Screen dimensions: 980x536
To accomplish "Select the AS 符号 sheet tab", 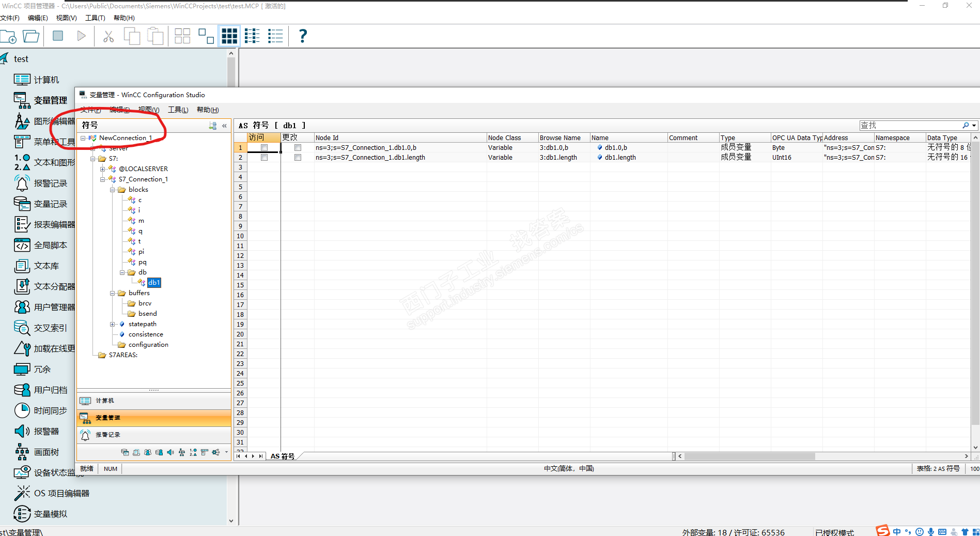I will tap(283, 456).
